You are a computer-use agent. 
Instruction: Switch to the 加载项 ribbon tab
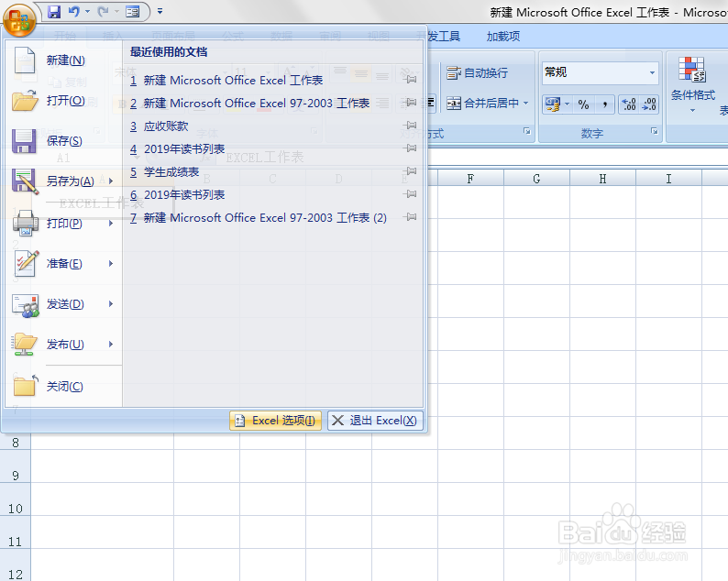503,36
